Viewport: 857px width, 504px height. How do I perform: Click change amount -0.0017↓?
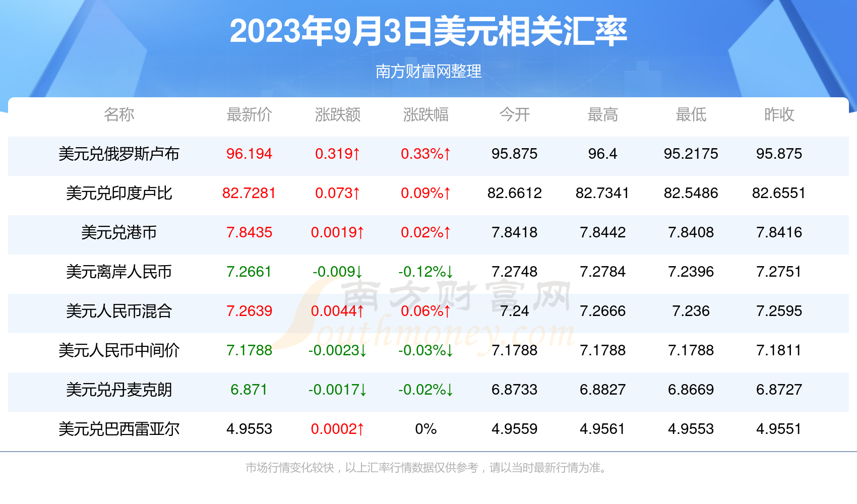click(337, 390)
